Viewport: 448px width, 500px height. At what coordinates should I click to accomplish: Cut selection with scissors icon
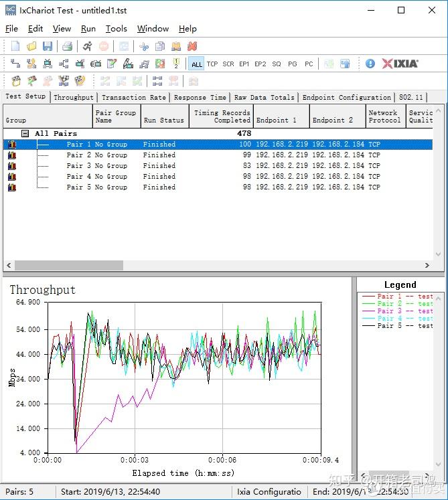144,47
